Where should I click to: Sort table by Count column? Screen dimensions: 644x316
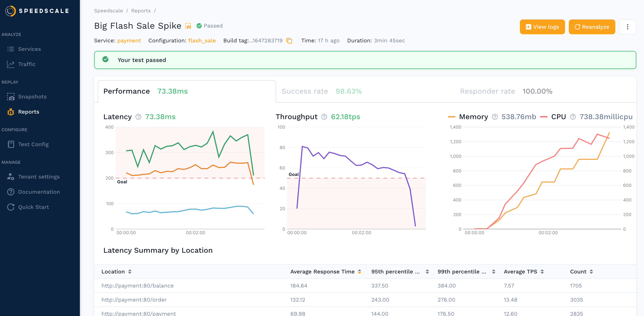tap(591, 272)
